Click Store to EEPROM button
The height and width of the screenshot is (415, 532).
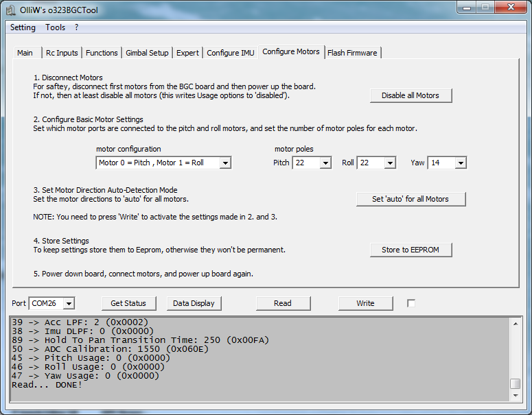click(410, 250)
